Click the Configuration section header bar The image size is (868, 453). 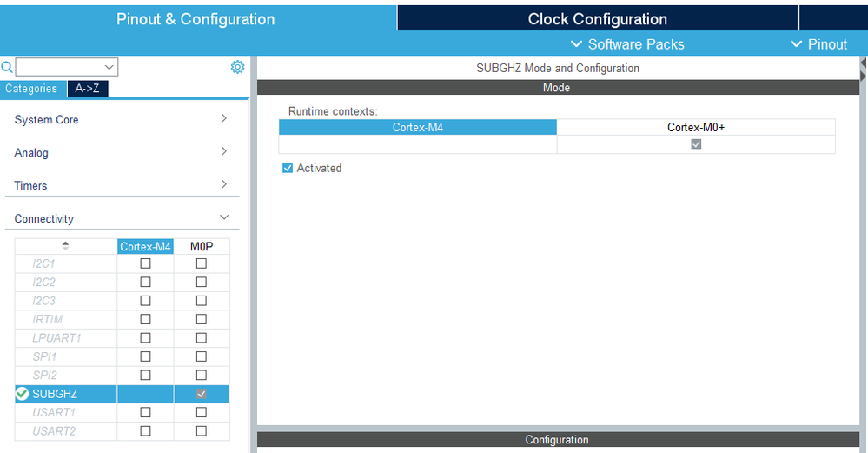pos(558,440)
